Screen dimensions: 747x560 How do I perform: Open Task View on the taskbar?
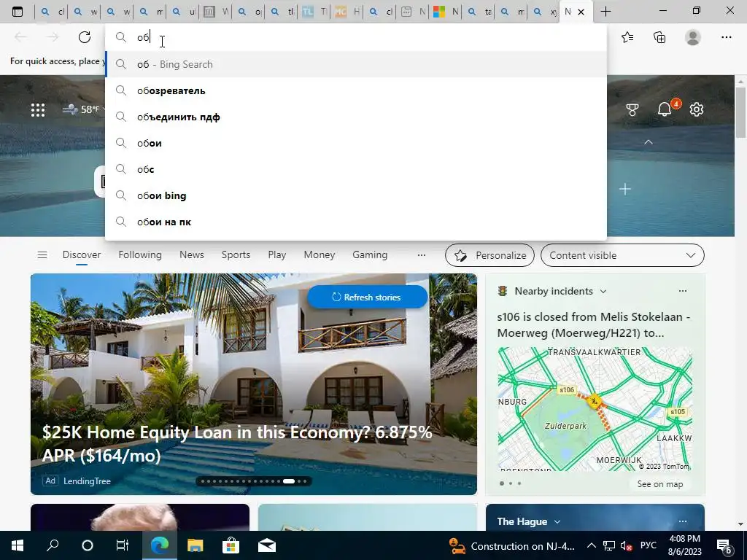tap(123, 545)
